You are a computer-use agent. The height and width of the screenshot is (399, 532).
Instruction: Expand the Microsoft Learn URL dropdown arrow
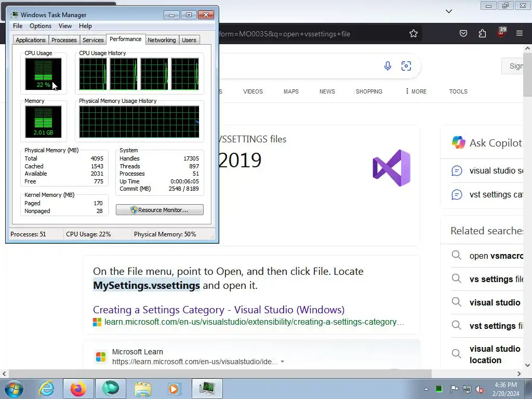[x=282, y=362]
